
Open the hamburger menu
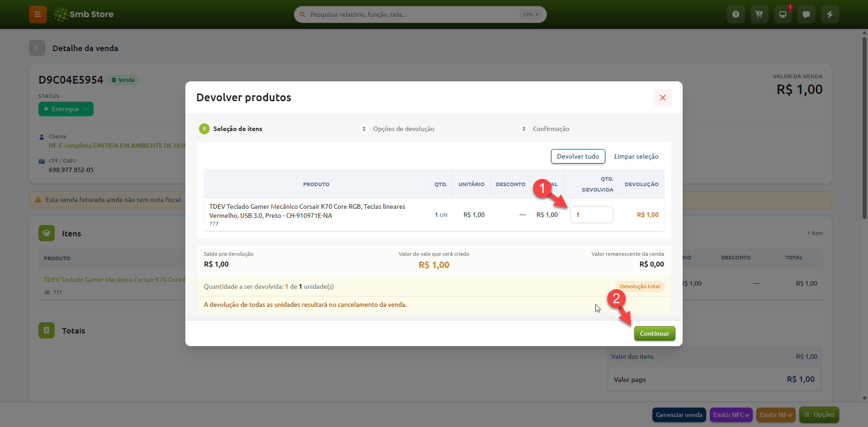(x=38, y=14)
